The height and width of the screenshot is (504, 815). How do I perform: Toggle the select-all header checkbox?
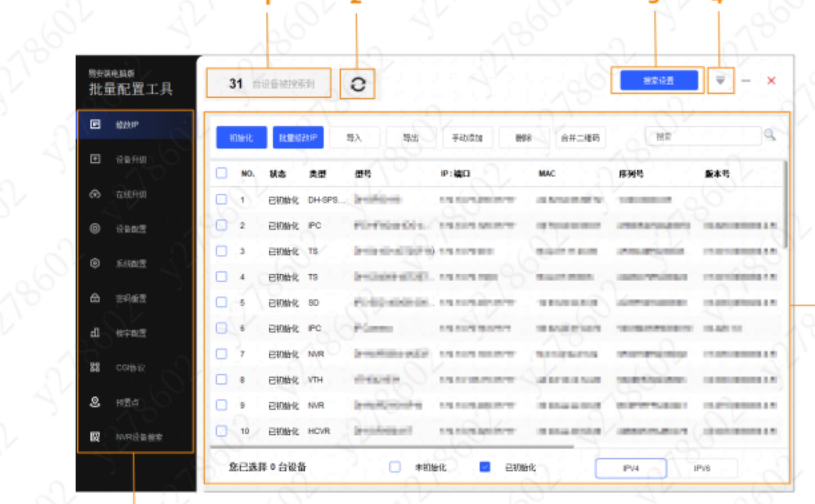(222, 173)
